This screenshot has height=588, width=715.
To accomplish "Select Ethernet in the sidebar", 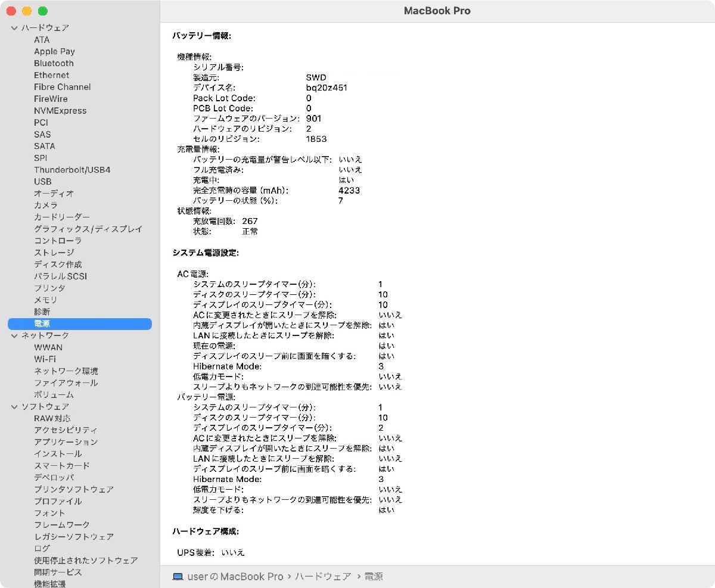I will pyautogui.click(x=51, y=75).
